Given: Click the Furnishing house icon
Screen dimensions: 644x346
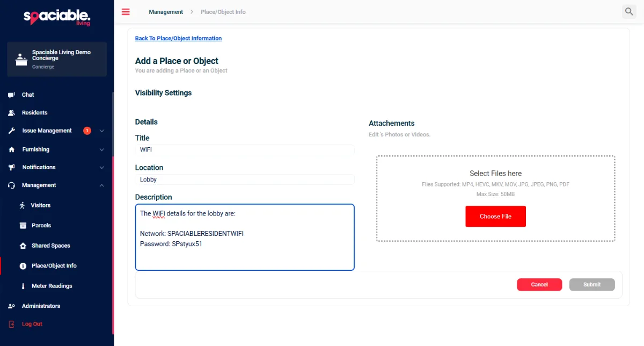Looking at the screenshot, I should pyautogui.click(x=11, y=149).
